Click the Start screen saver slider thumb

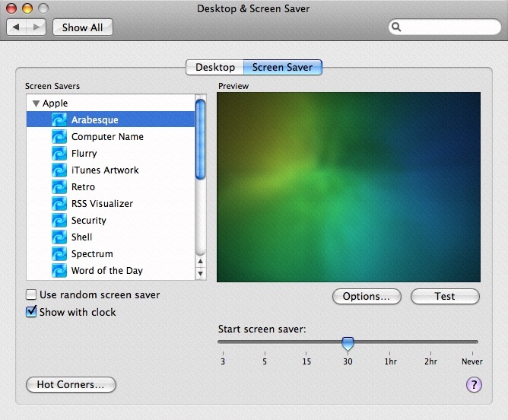(x=348, y=344)
